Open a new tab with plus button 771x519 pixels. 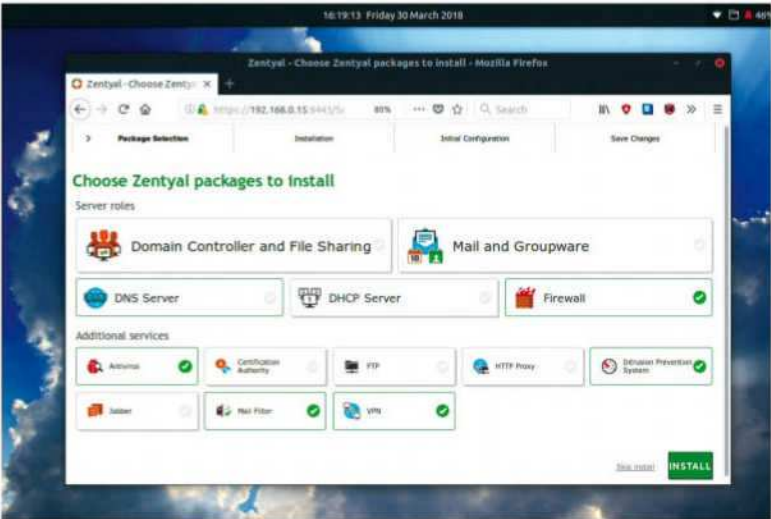pos(229,84)
